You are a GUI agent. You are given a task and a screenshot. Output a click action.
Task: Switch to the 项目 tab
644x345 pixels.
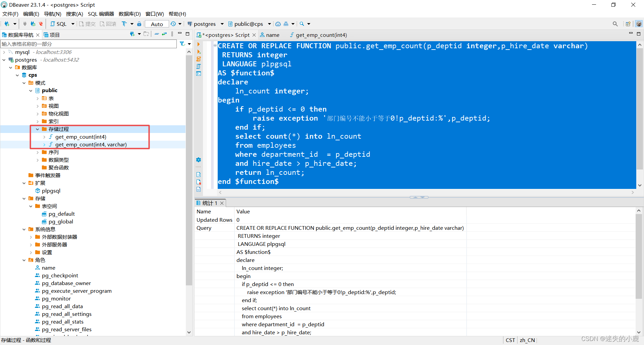pyautogui.click(x=52, y=35)
